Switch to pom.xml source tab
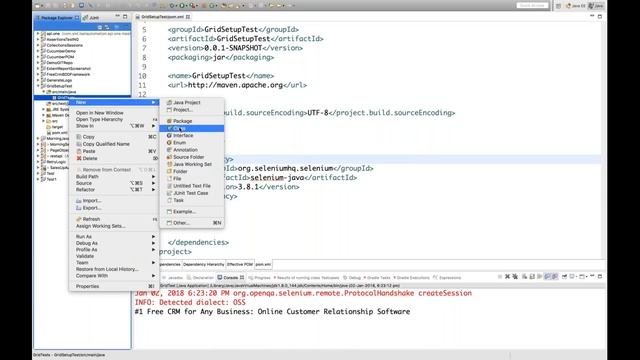Screen dimensions: 640x360 click(263, 264)
